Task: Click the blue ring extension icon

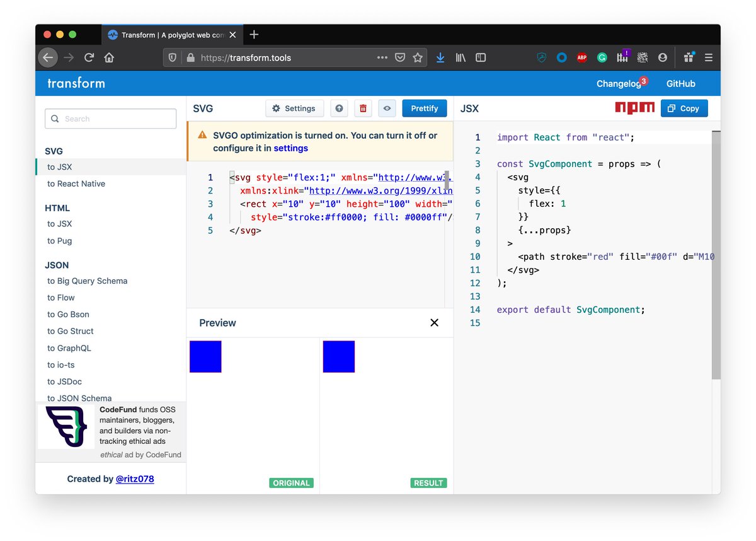Action: [562, 57]
